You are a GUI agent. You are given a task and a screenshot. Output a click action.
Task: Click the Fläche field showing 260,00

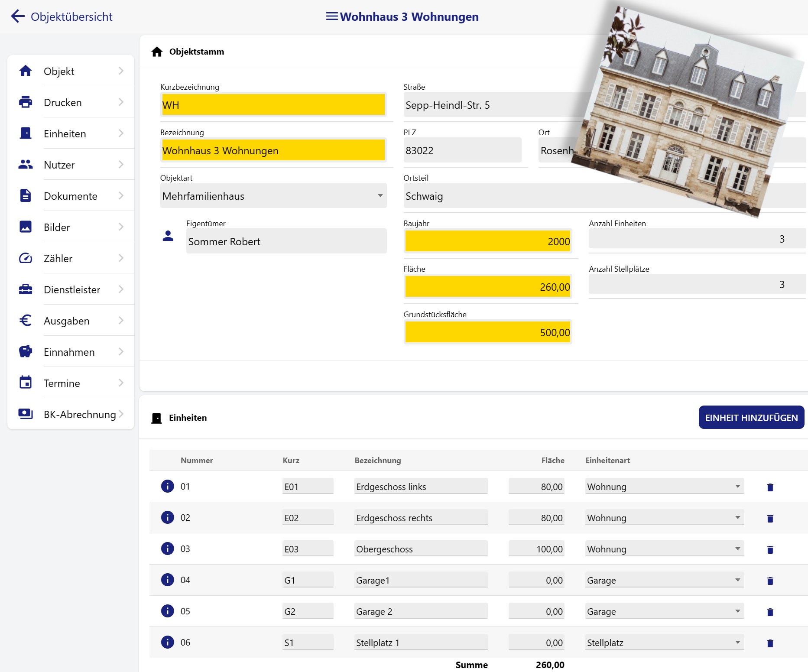pyautogui.click(x=488, y=286)
